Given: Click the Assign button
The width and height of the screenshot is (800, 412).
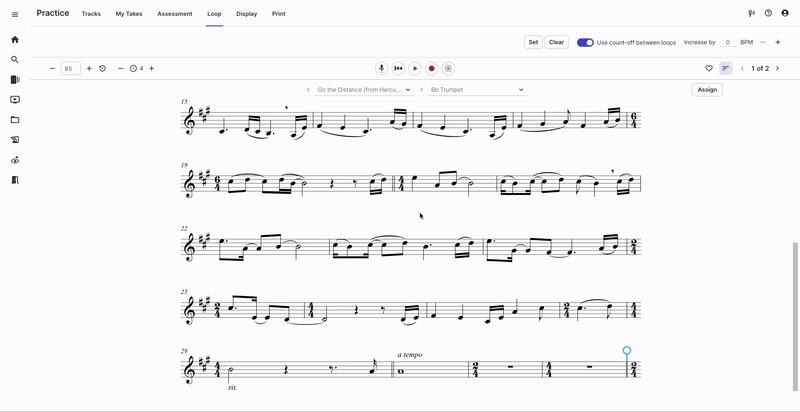Looking at the screenshot, I should tap(707, 90).
